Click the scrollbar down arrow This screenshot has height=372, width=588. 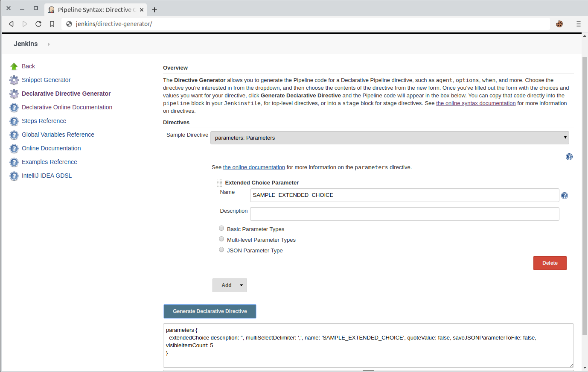585,368
